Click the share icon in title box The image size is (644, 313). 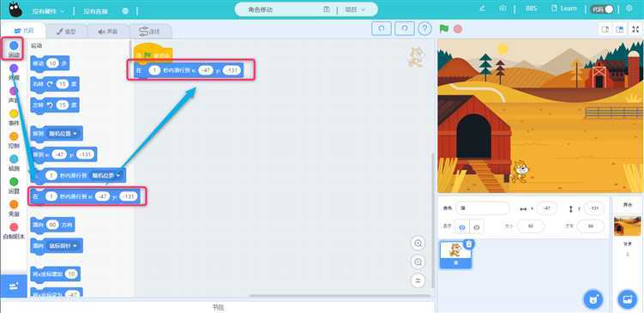[327, 9]
